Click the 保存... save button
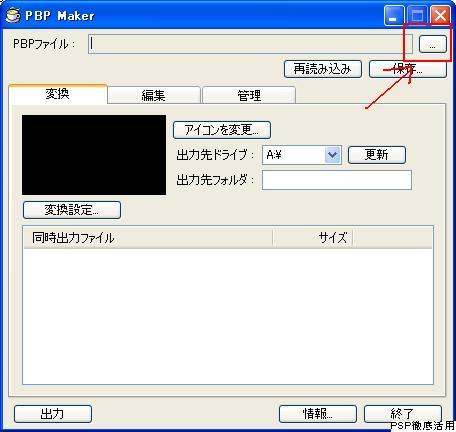 tap(408, 69)
